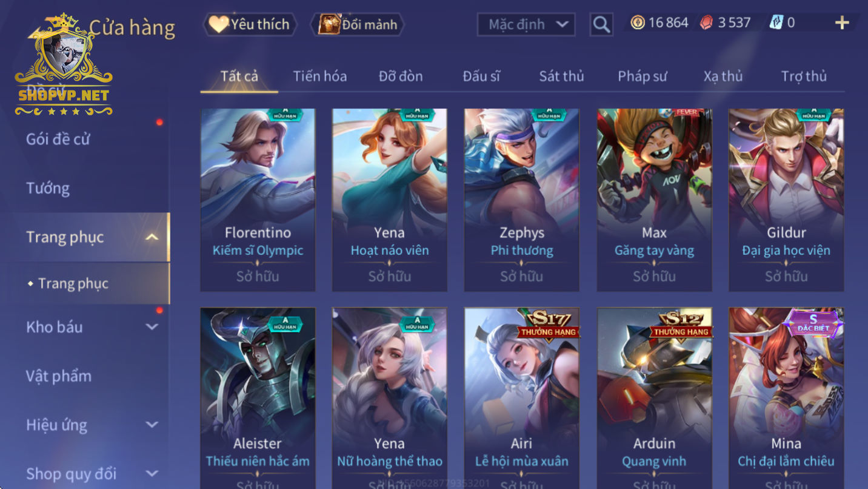Click the red ruby currency icon
Viewport: 868px width, 489px height.
tap(707, 23)
